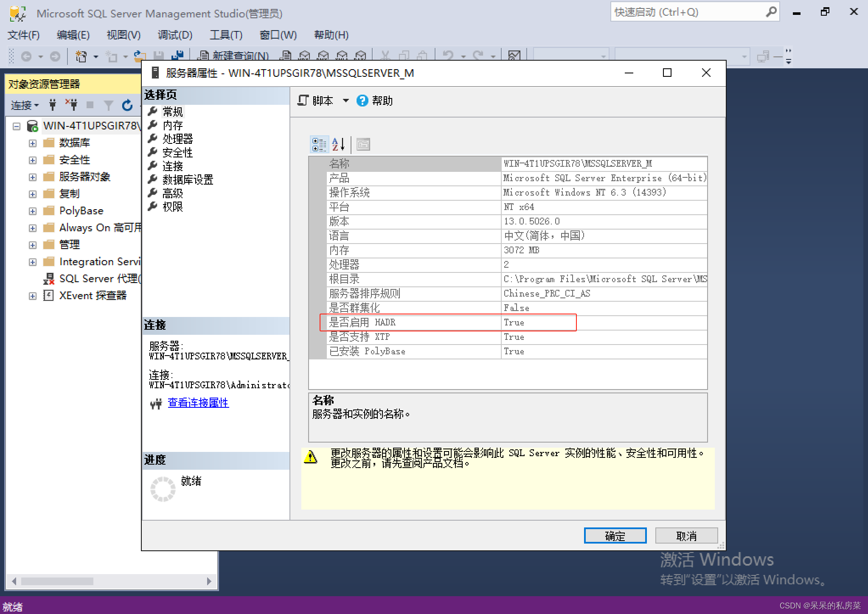Click the 新建查询(N) toolbar button
The image size is (868, 614).
[234, 56]
